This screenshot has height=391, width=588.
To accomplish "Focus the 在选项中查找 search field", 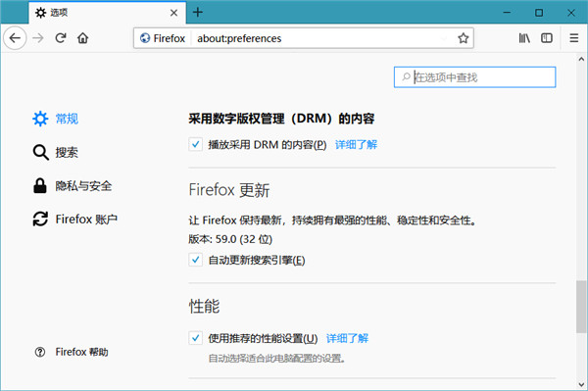I will pos(474,77).
